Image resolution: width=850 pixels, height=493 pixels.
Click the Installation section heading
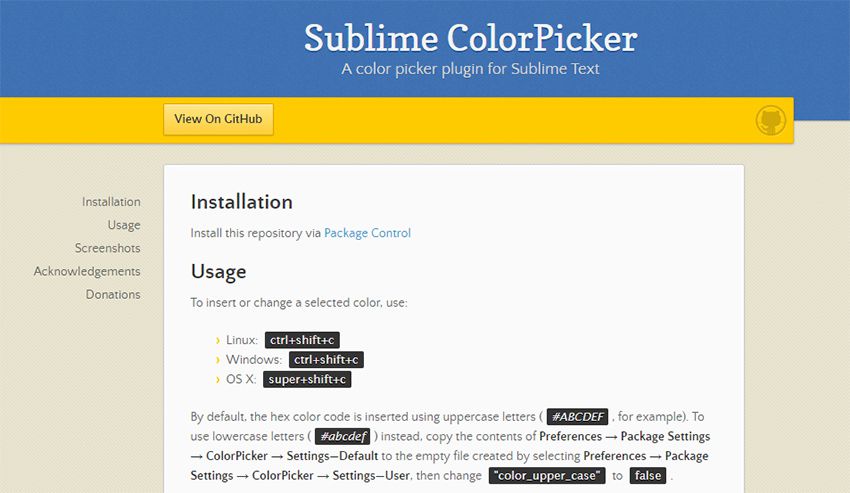[x=242, y=202]
